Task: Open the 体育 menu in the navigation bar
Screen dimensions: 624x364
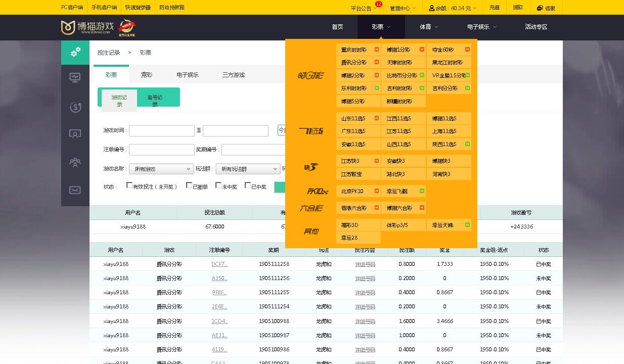Action: pyautogui.click(x=425, y=27)
